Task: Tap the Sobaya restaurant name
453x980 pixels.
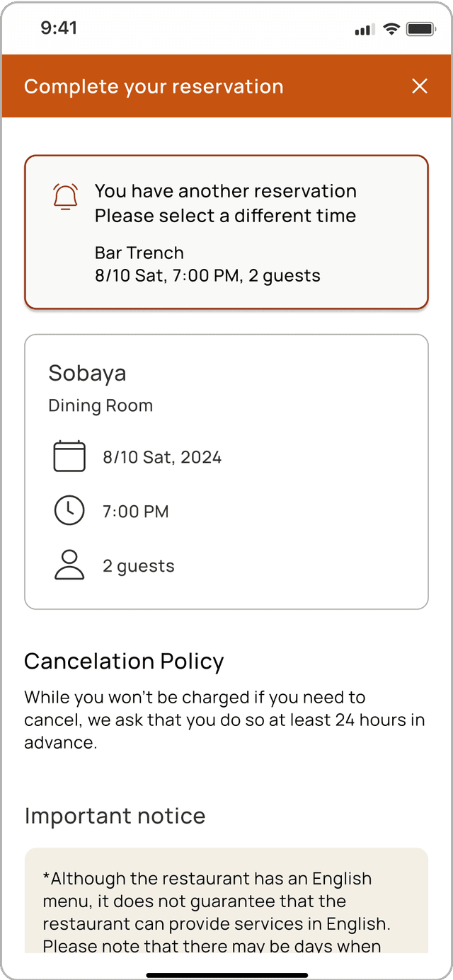Action: (x=87, y=373)
